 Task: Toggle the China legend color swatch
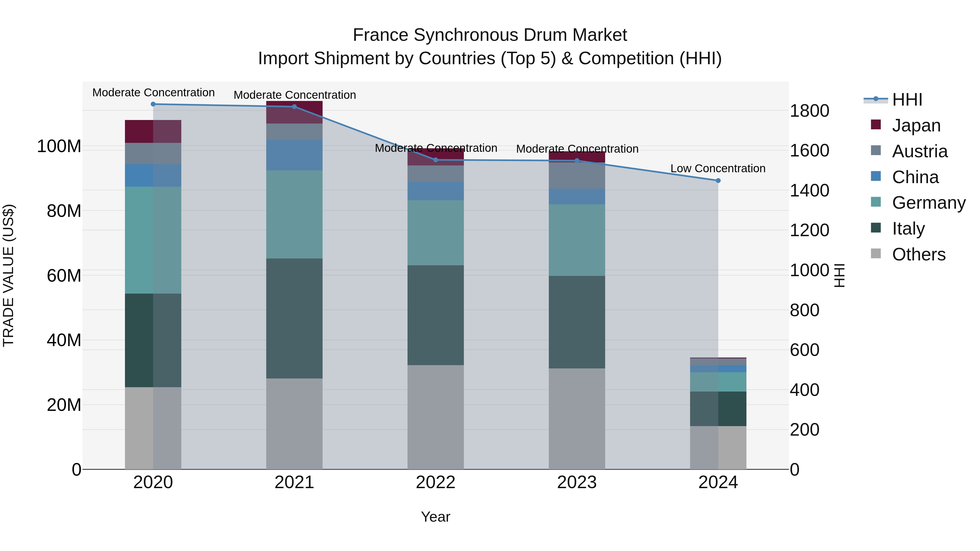[x=876, y=176]
